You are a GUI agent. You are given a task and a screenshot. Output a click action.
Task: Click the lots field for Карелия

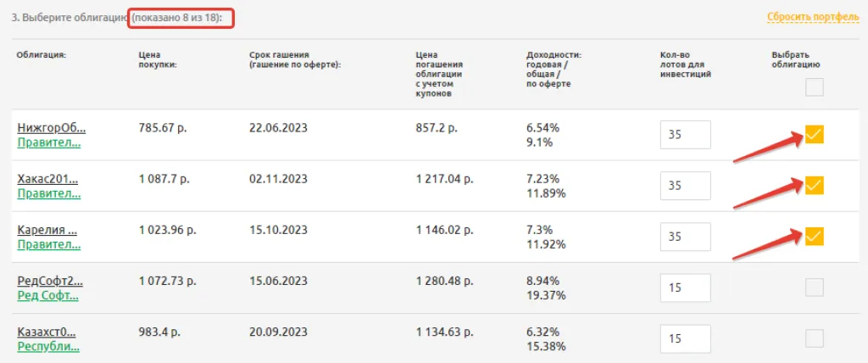click(x=685, y=237)
